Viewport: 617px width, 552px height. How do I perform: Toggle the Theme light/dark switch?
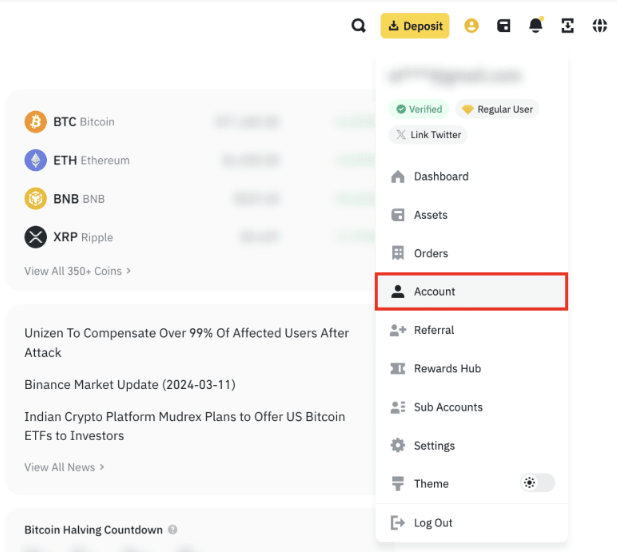point(538,483)
